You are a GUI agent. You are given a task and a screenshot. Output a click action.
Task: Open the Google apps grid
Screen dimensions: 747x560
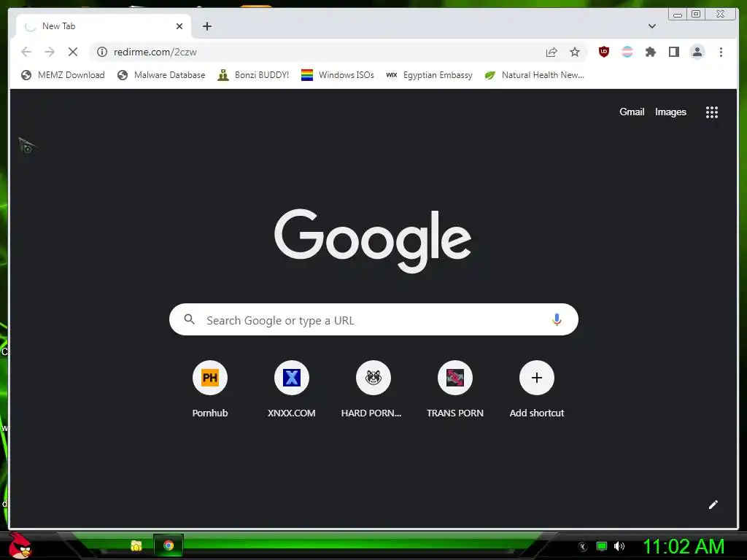click(712, 112)
